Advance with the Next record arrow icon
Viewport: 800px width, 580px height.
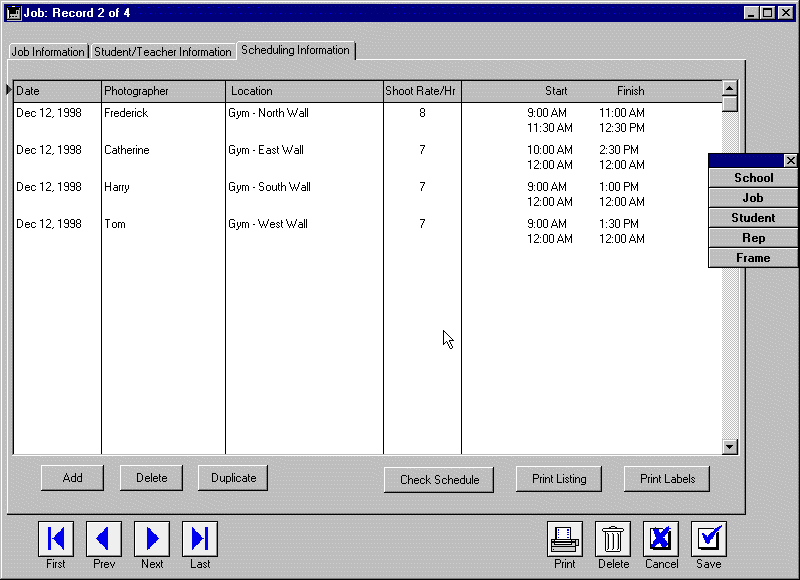(152, 539)
